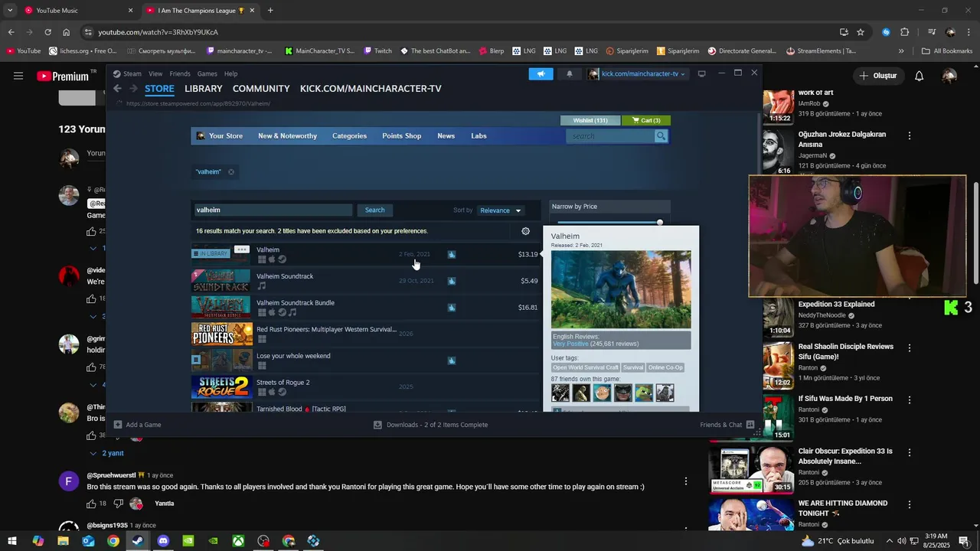Like the Spruehwuerstl comment

click(x=91, y=504)
